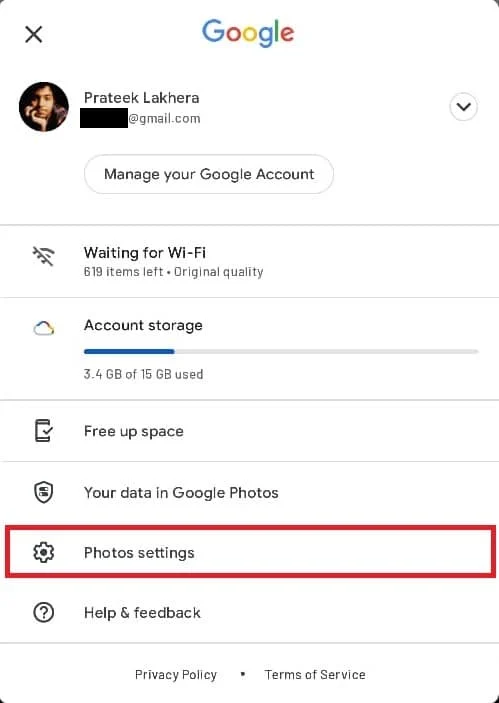
Task: Click the Help question mark icon
Action: pos(43,612)
